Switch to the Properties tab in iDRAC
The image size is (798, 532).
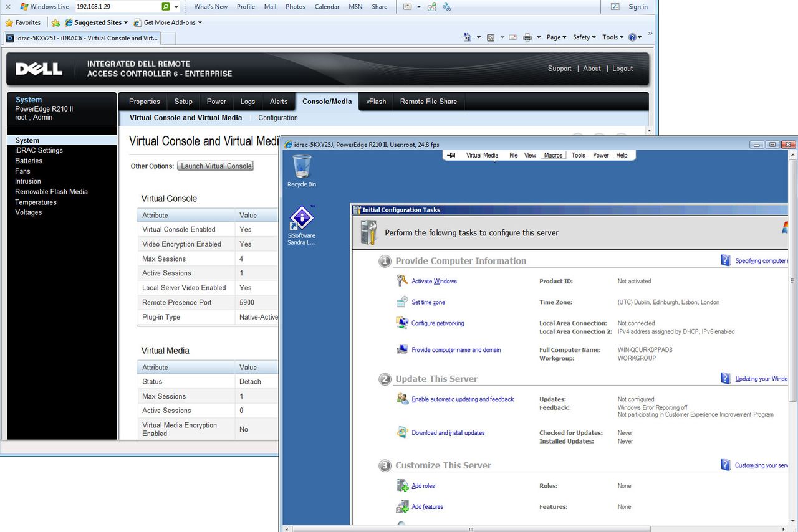tap(145, 102)
